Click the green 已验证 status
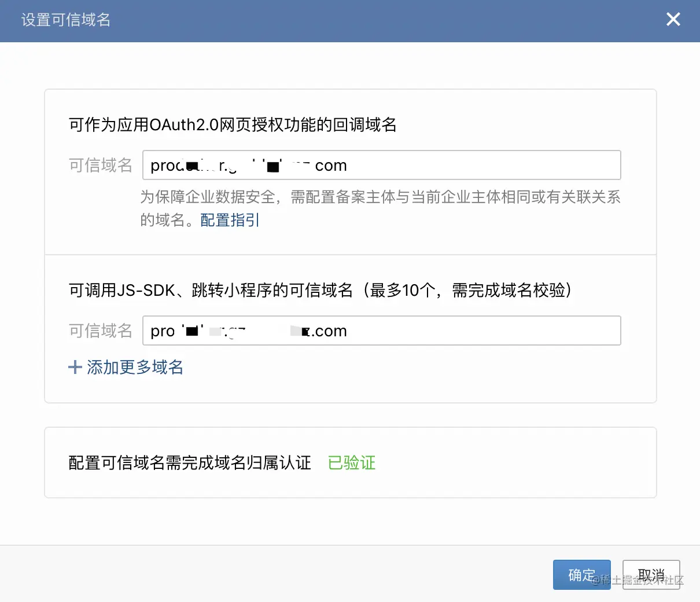The height and width of the screenshot is (602, 700). 351,462
